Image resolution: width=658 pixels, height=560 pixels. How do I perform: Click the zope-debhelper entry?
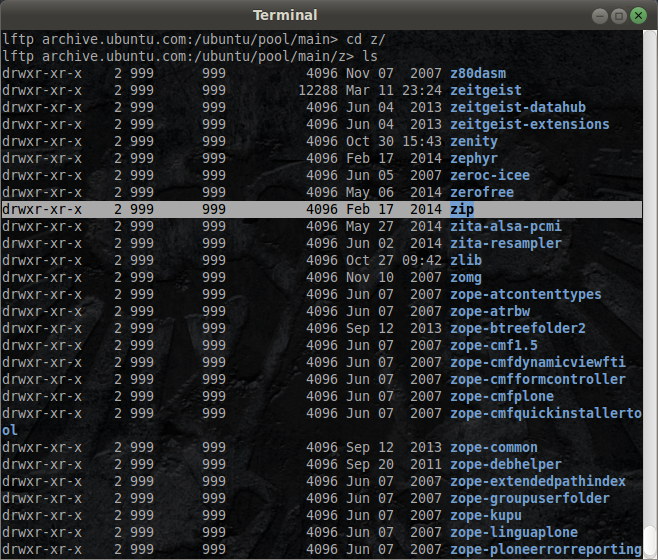point(506,464)
